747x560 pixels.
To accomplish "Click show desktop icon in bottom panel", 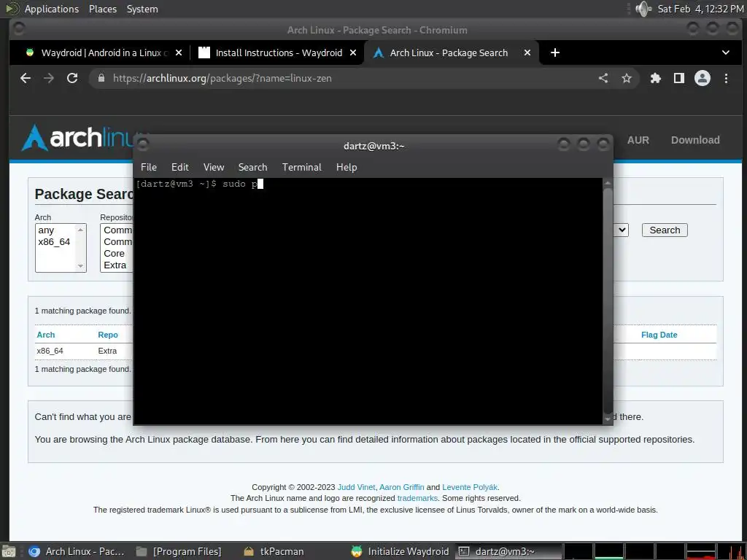I will click(x=9, y=551).
